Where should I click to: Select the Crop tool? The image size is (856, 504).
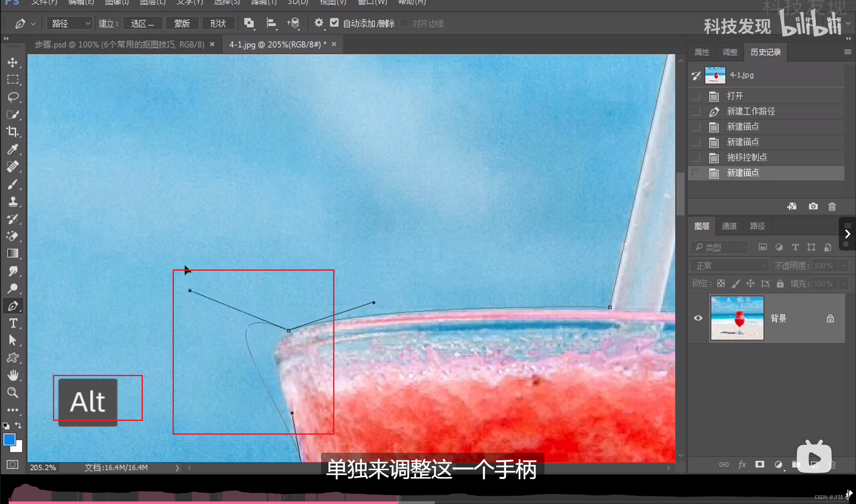tap(12, 132)
